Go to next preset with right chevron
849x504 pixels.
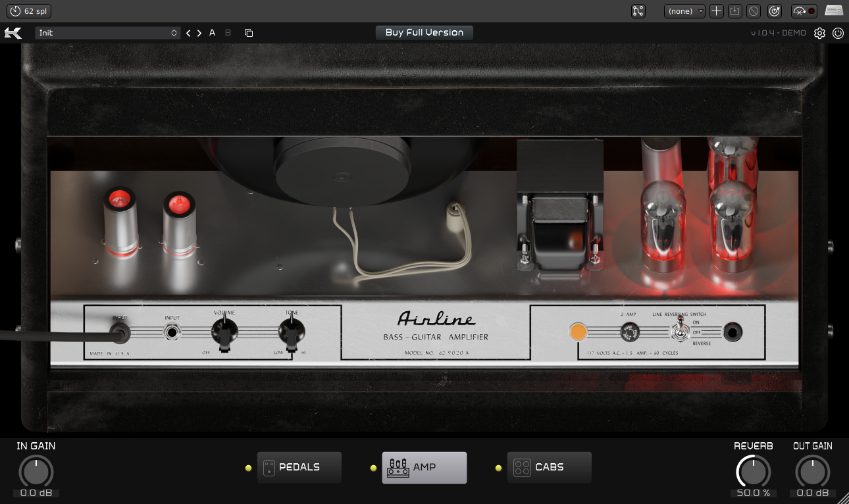(x=199, y=33)
